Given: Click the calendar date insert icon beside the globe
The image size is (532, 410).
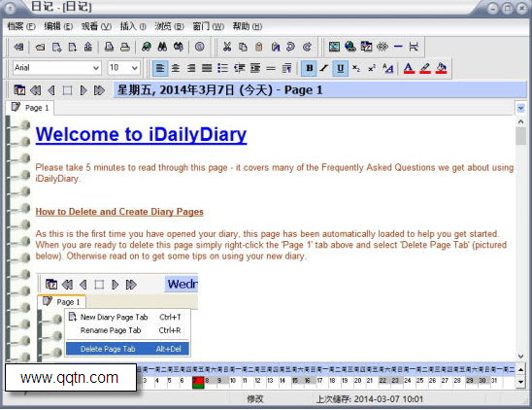Looking at the screenshot, I should point(366,47).
